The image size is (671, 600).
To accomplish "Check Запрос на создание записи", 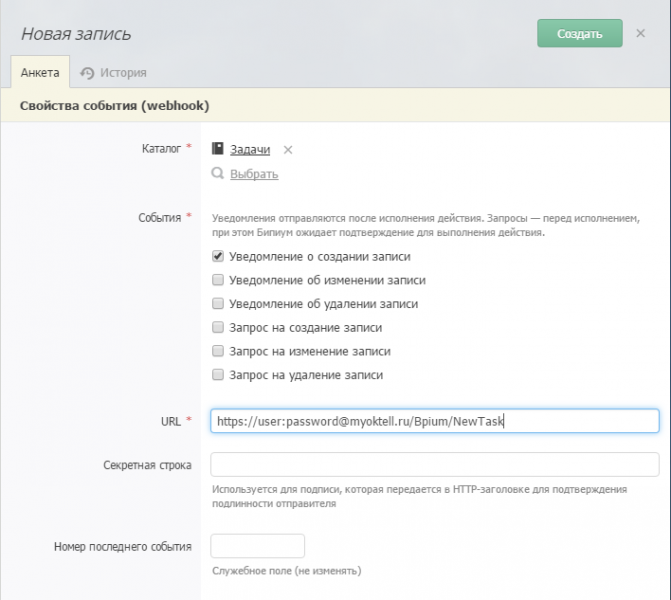I will (218, 327).
